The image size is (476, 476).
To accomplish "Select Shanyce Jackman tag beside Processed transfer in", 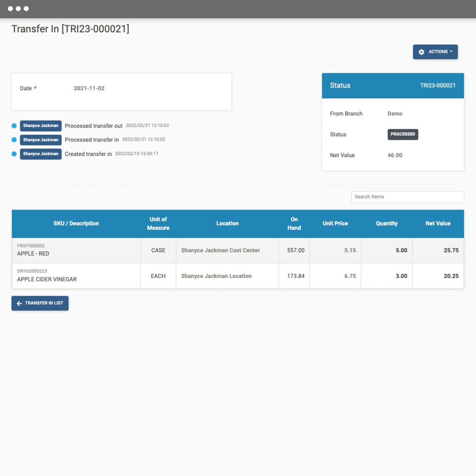I will pos(41,140).
